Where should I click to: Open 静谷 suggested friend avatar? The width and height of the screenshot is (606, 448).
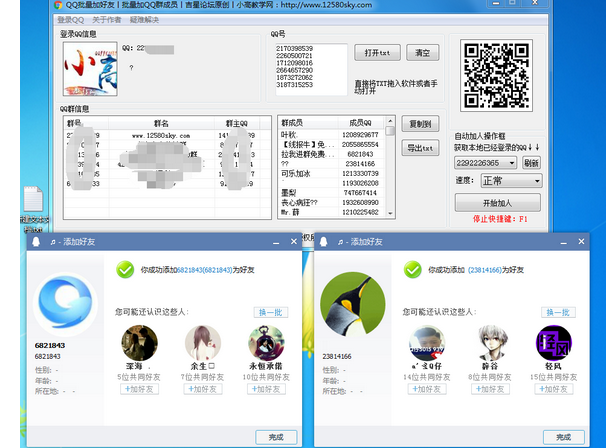coord(490,343)
